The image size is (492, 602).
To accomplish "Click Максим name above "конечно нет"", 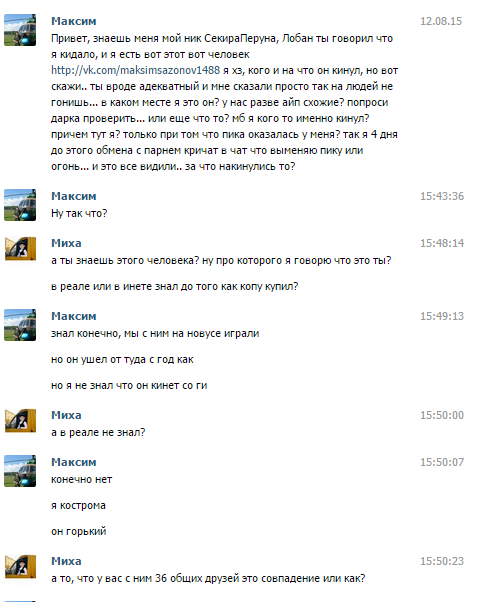I will (x=74, y=462).
